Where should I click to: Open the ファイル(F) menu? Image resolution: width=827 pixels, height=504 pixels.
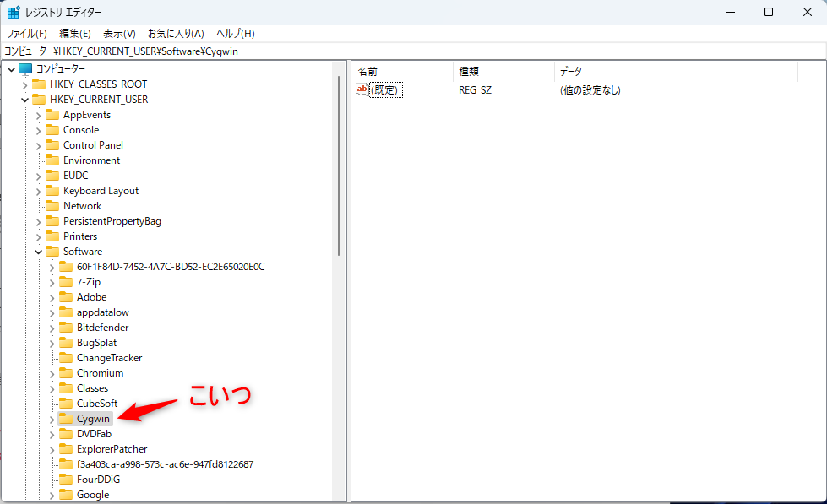point(26,34)
